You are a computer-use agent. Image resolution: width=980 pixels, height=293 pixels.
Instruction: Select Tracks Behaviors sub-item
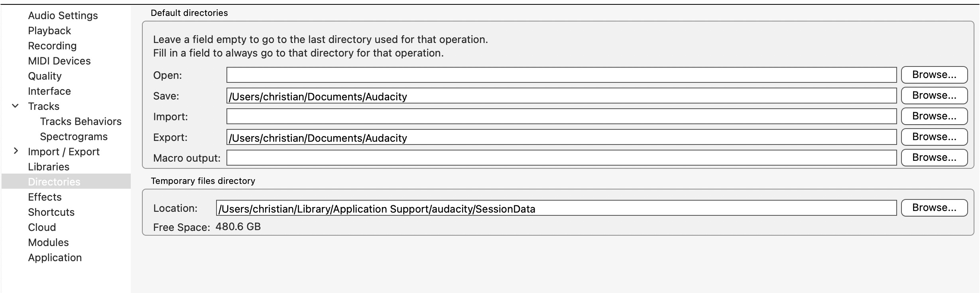coord(81,121)
